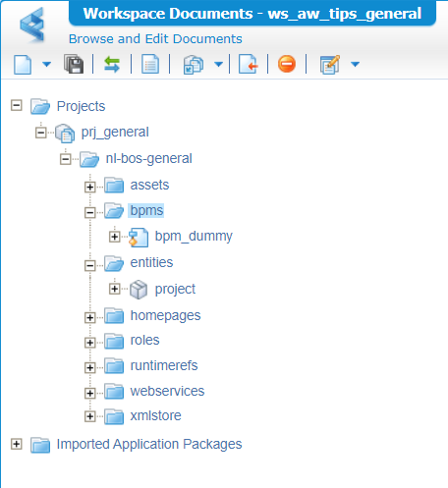
Task: Expand the homepages folder
Action: (x=89, y=317)
